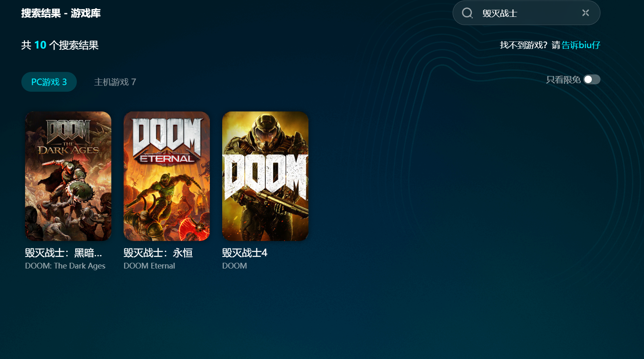Toggle the 只看限免 switch
644x359 pixels.
pos(592,79)
